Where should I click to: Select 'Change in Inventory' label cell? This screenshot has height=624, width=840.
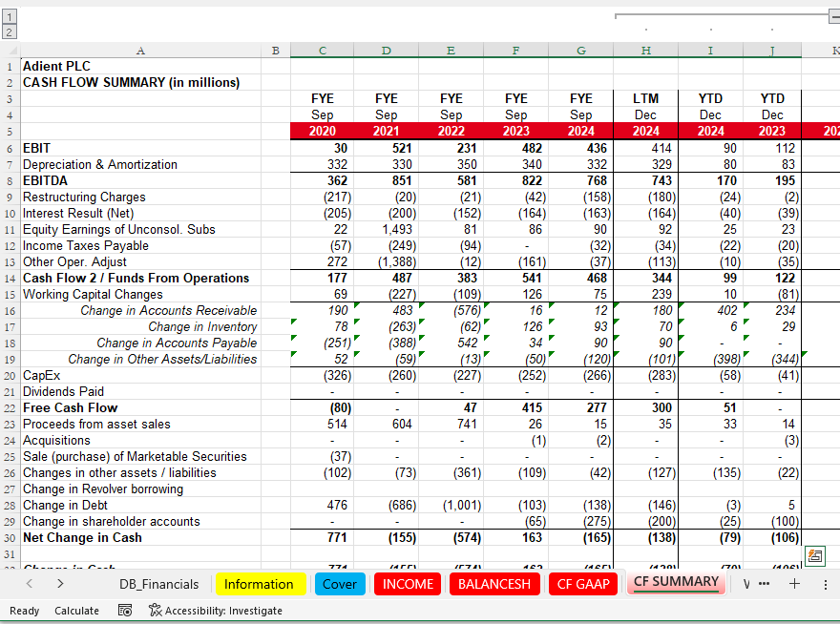click(x=141, y=326)
